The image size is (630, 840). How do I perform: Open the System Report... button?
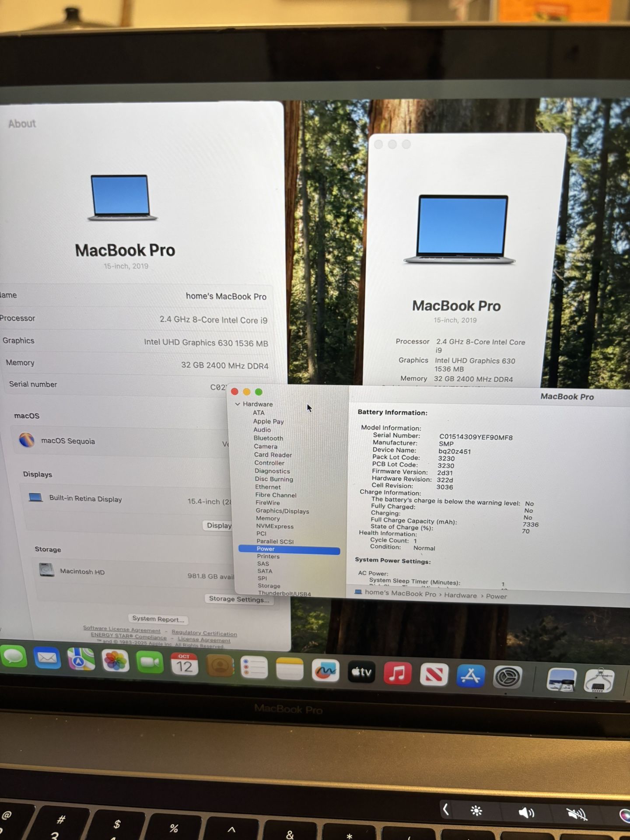click(x=158, y=619)
